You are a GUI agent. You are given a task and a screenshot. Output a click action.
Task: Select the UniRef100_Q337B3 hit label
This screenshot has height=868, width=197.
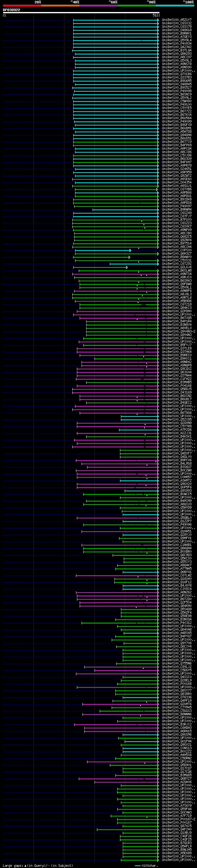(x=177, y=78)
